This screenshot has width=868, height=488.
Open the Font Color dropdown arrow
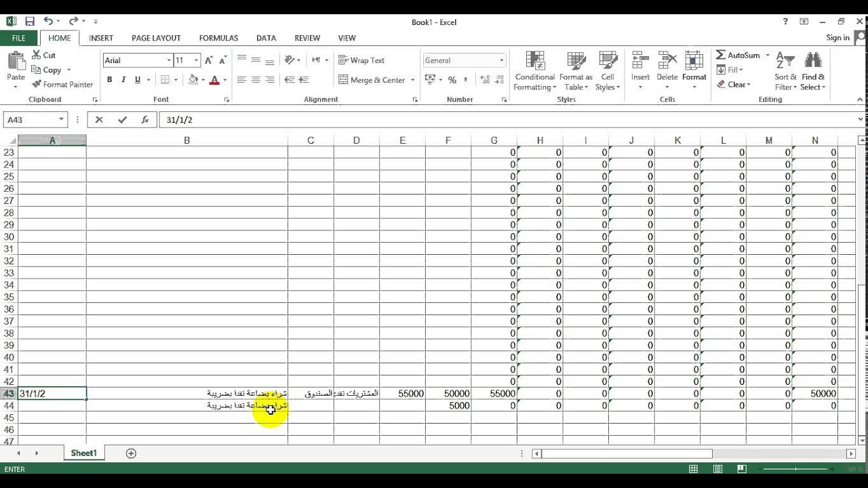225,80
